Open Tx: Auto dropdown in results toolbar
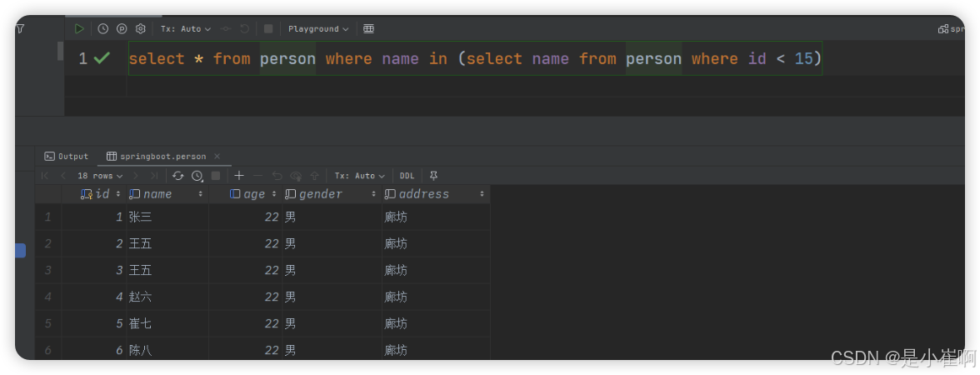 point(359,176)
